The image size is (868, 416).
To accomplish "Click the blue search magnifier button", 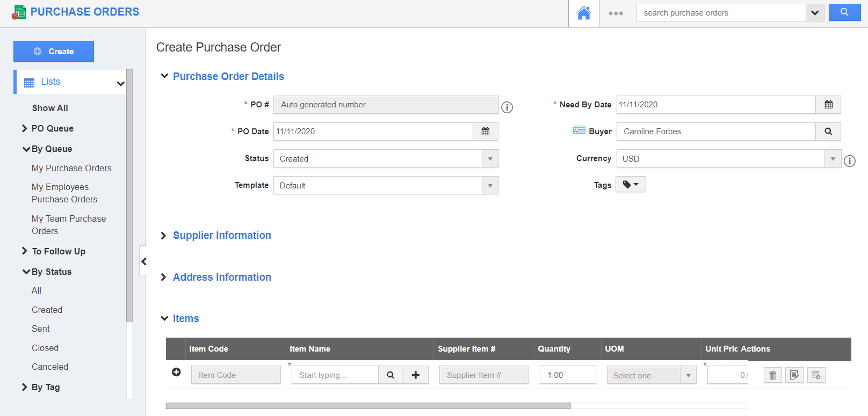I will click(x=844, y=12).
